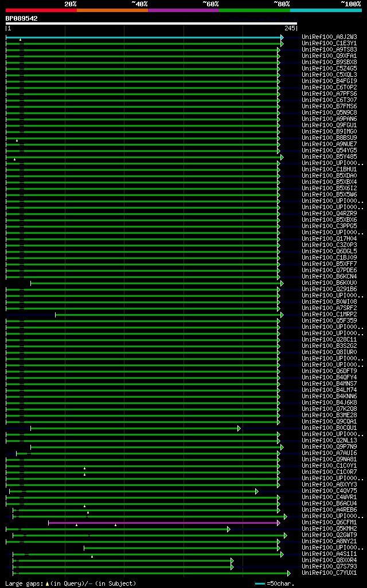Click hit label UniRef100_Q8X0R4

click(330, 560)
